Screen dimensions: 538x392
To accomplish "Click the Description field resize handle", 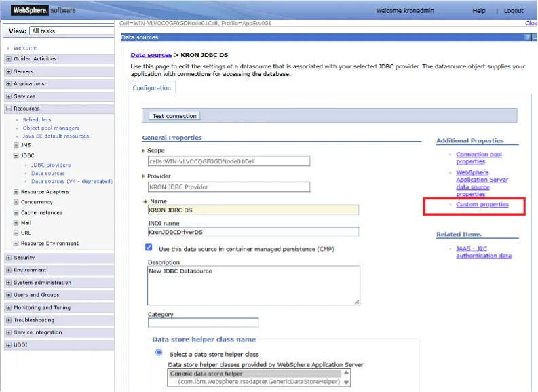I will pos(357,302).
